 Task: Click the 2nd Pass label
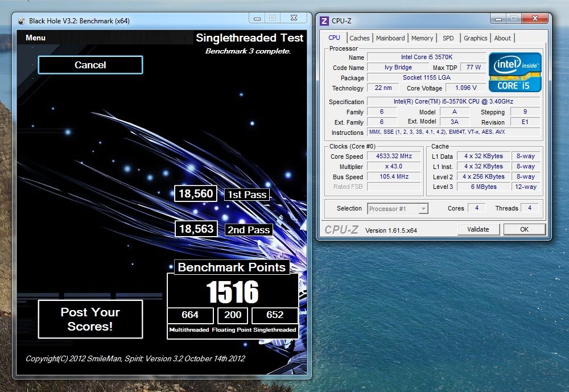click(x=249, y=230)
